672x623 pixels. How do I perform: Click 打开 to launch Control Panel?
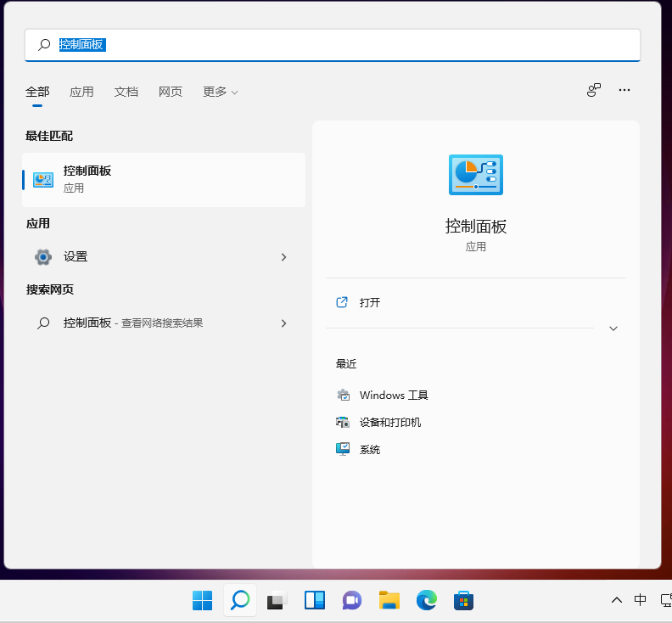[370, 302]
